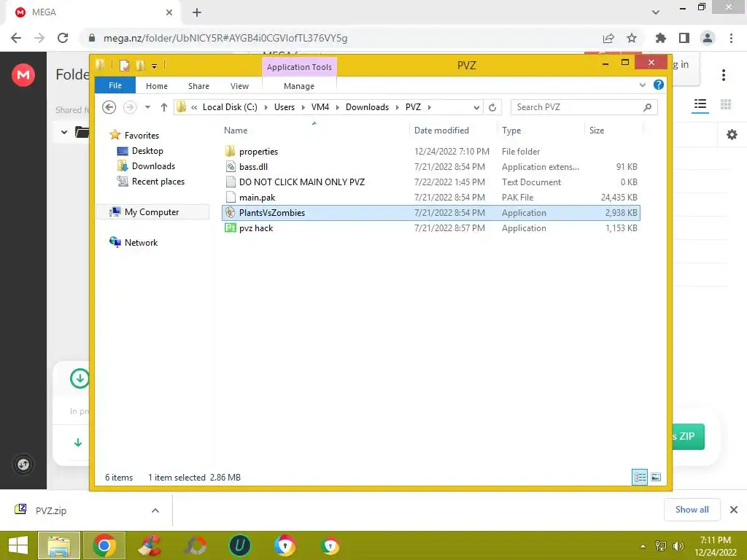Screen dimensions: 747x560
Task: Switch MEGA to list view
Action: pos(700,104)
